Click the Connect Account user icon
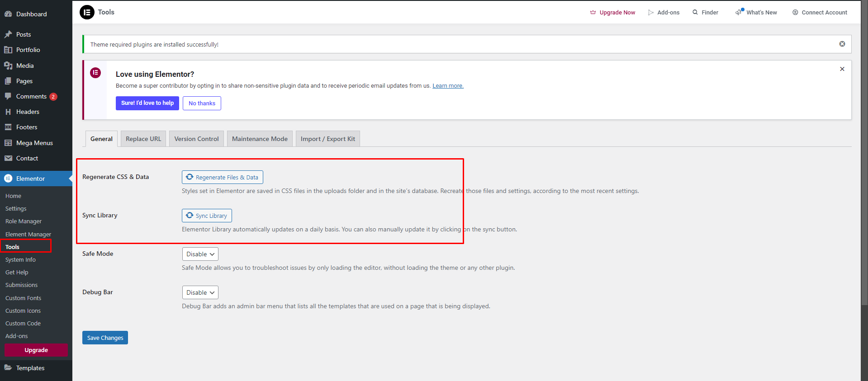 tap(795, 13)
